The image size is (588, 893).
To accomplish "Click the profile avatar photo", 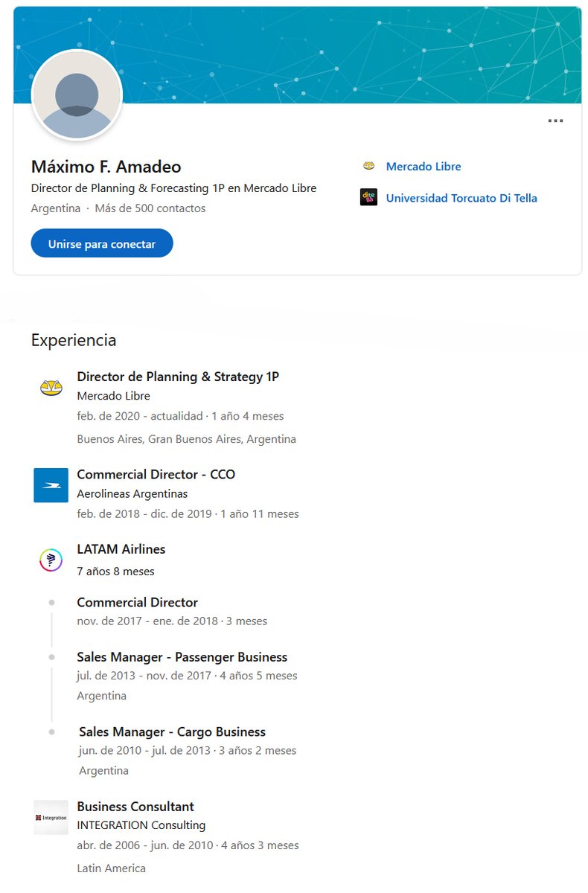I will click(77, 95).
